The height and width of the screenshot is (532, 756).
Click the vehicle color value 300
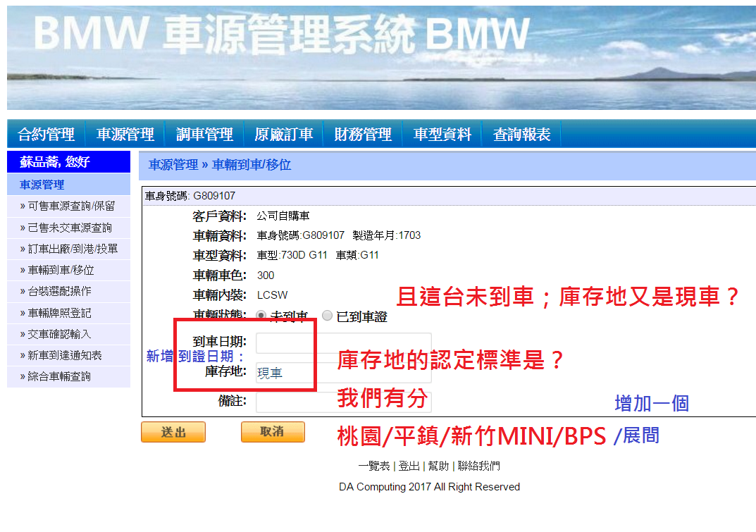pyautogui.click(x=266, y=276)
